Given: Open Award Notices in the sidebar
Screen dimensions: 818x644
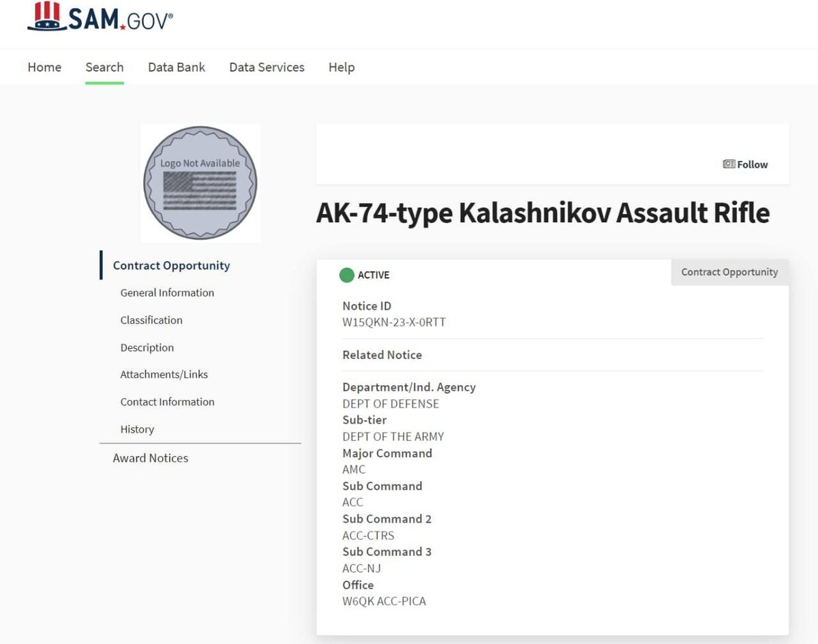Looking at the screenshot, I should point(151,458).
